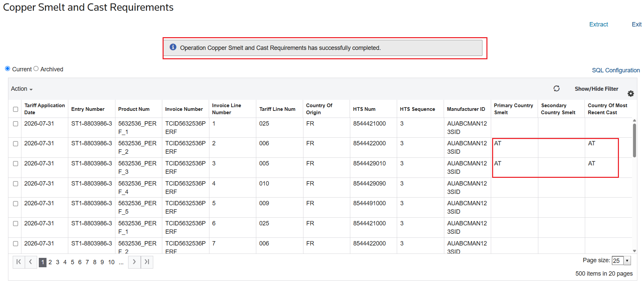Open the Action dropdown menu

tap(22, 89)
